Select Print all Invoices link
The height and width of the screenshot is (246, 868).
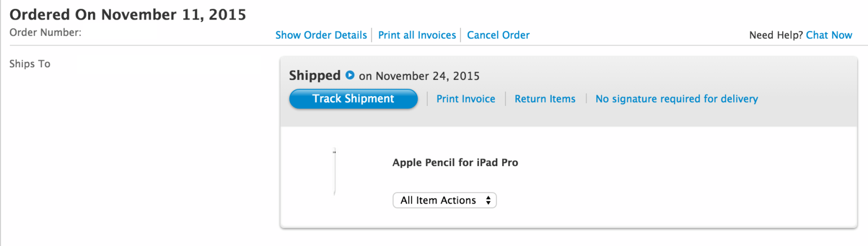click(417, 35)
